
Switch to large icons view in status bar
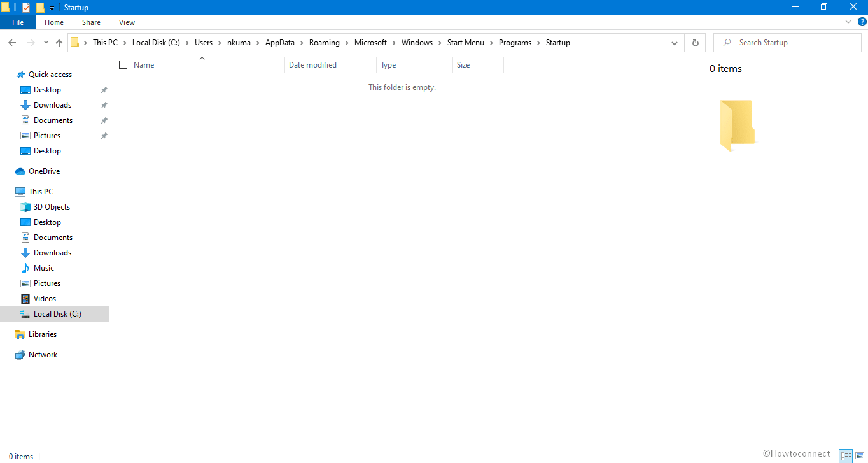tap(860, 456)
